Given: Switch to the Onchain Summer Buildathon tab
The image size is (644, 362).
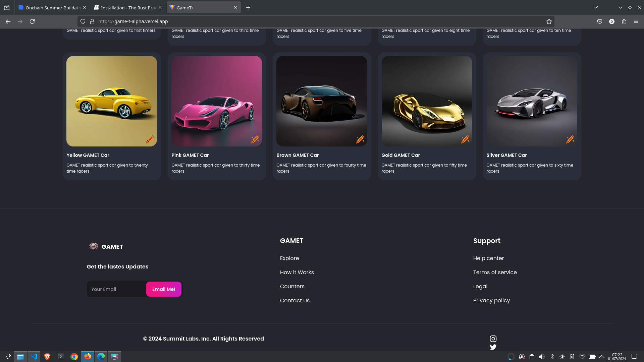Looking at the screenshot, I should pyautogui.click(x=50, y=7).
